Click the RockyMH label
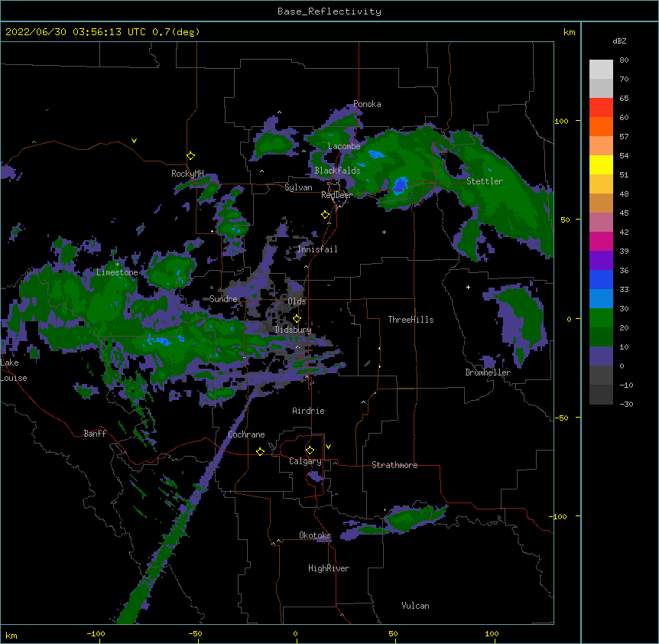Viewport: 659px width, 644px height. (187, 173)
